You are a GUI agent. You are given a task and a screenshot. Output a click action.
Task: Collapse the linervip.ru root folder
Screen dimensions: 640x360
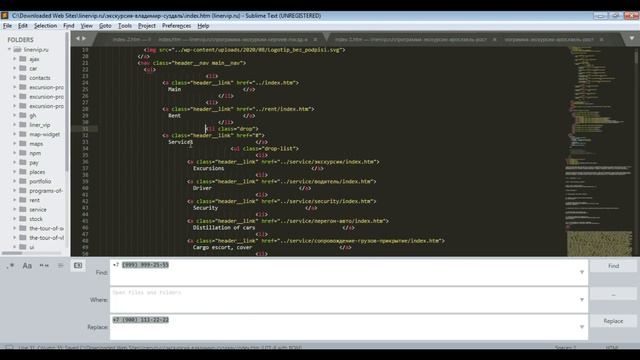click(9, 49)
